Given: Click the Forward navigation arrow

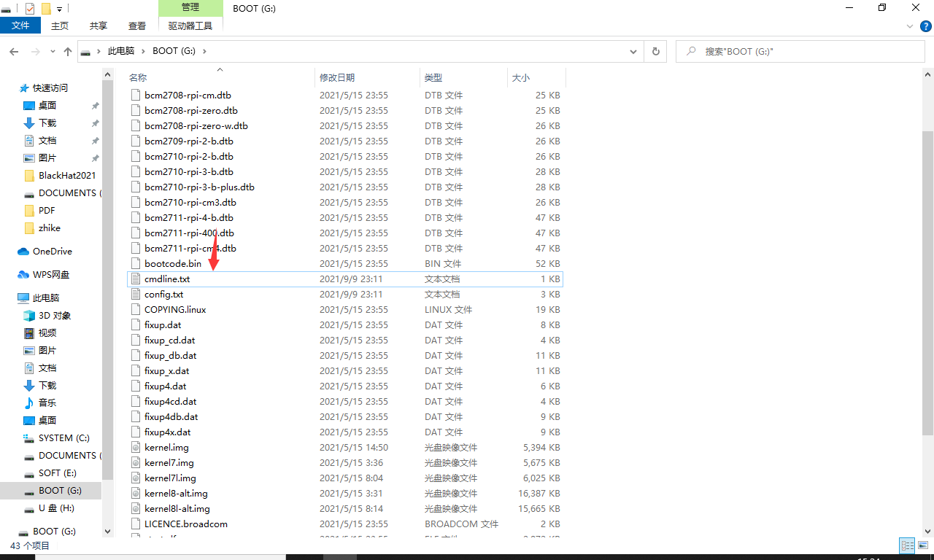Looking at the screenshot, I should (x=35, y=52).
